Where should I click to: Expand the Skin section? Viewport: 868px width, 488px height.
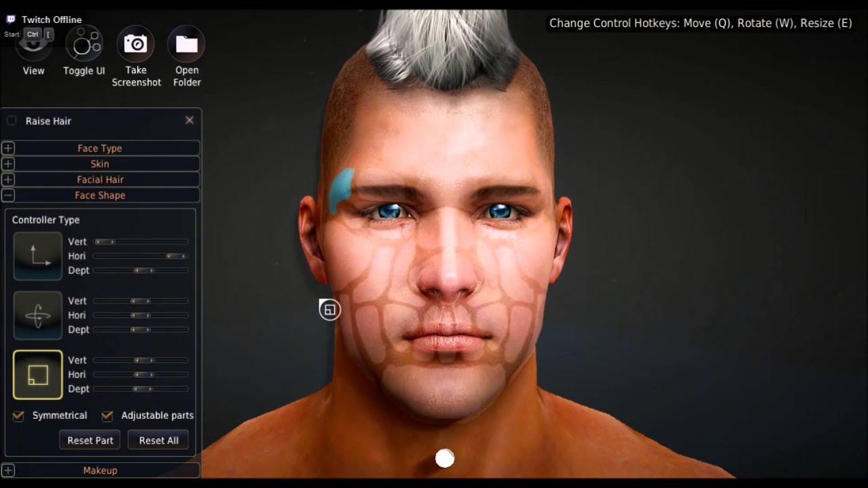tap(100, 164)
